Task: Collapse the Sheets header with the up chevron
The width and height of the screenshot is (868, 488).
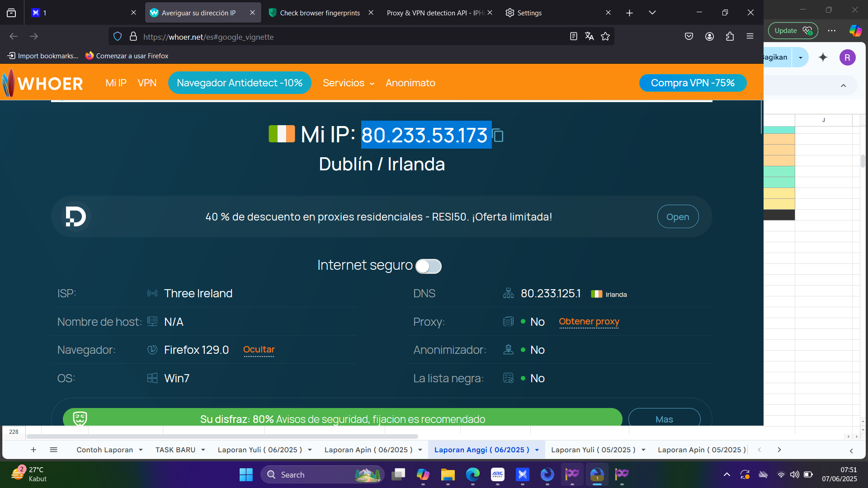Action: [x=843, y=86]
